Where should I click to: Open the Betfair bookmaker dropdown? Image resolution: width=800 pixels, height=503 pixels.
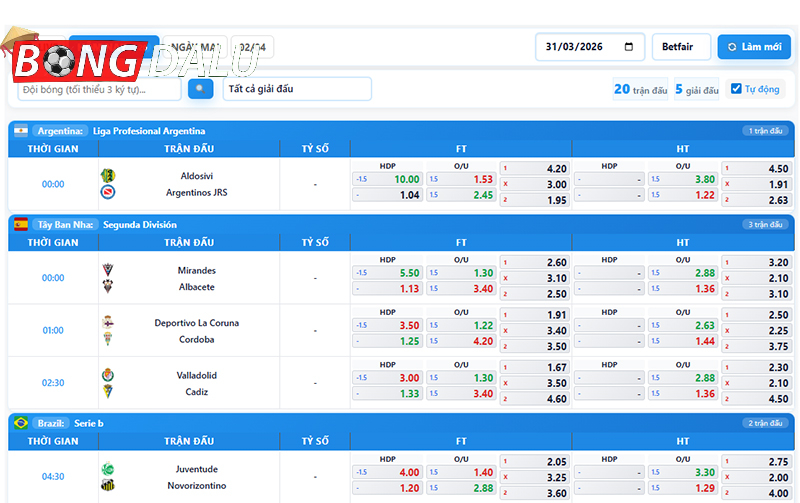(x=681, y=47)
